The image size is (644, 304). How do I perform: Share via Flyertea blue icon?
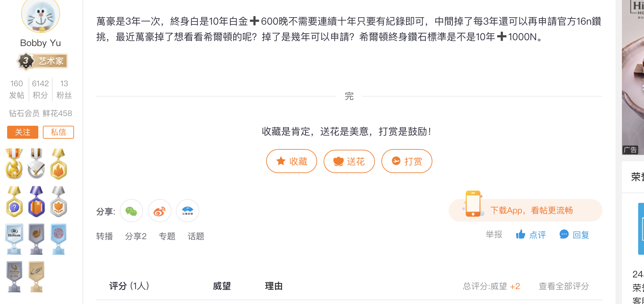tap(188, 211)
